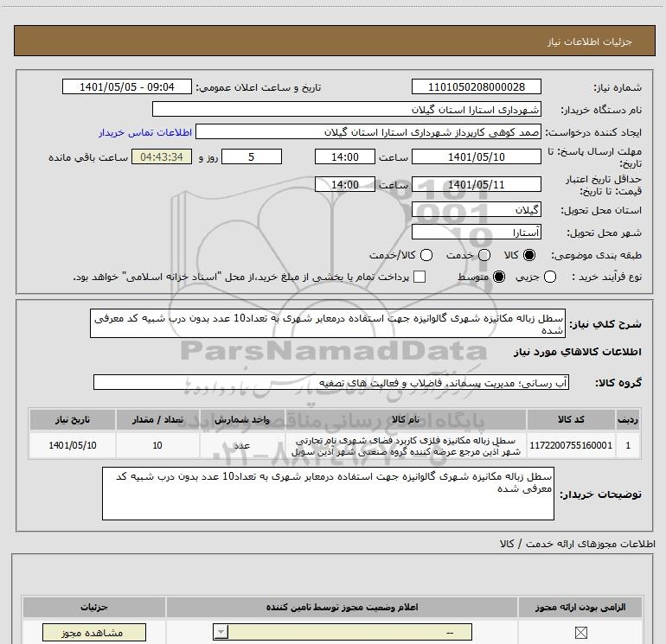Toggle the Islamic treasury bonds payment checkbox
Screen dimensions: 666x644
coord(419,277)
